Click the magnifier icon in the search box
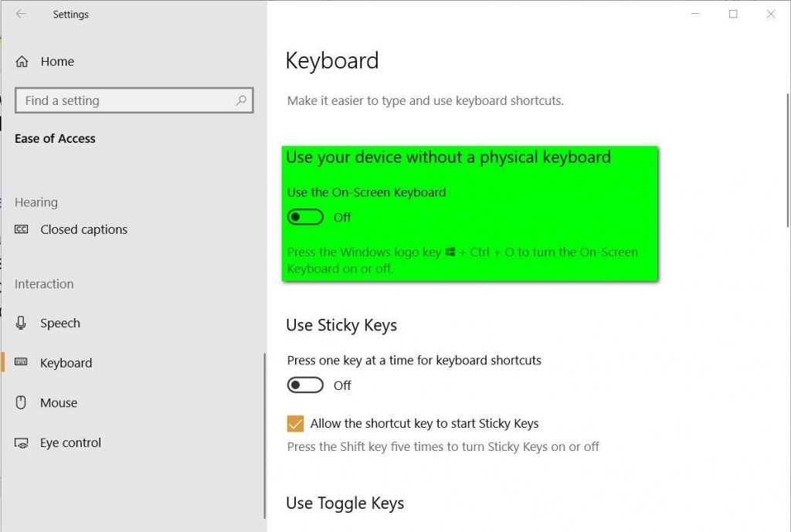Viewport: 791px width, 532px height. [x=242, y=100]
